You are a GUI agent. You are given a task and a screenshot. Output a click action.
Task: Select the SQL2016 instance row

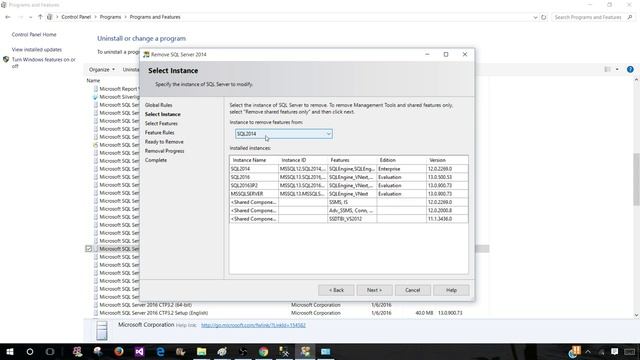click(x=349, y=177)
